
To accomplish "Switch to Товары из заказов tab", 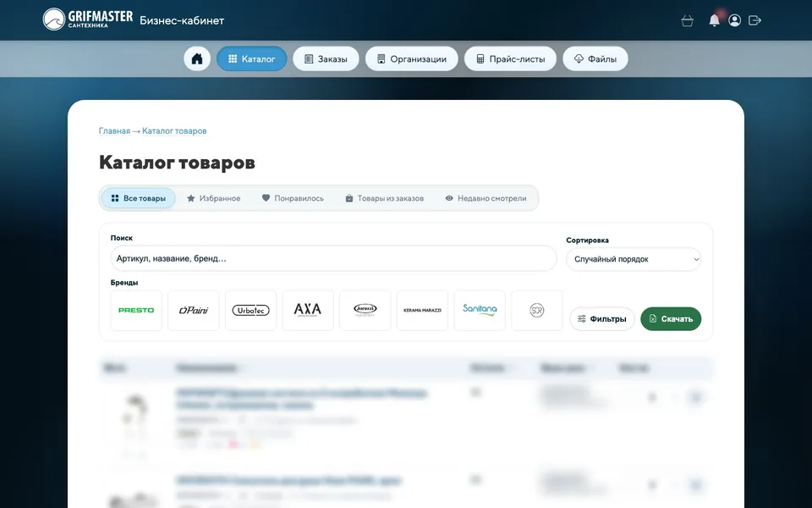I will [x=384, y=198].
